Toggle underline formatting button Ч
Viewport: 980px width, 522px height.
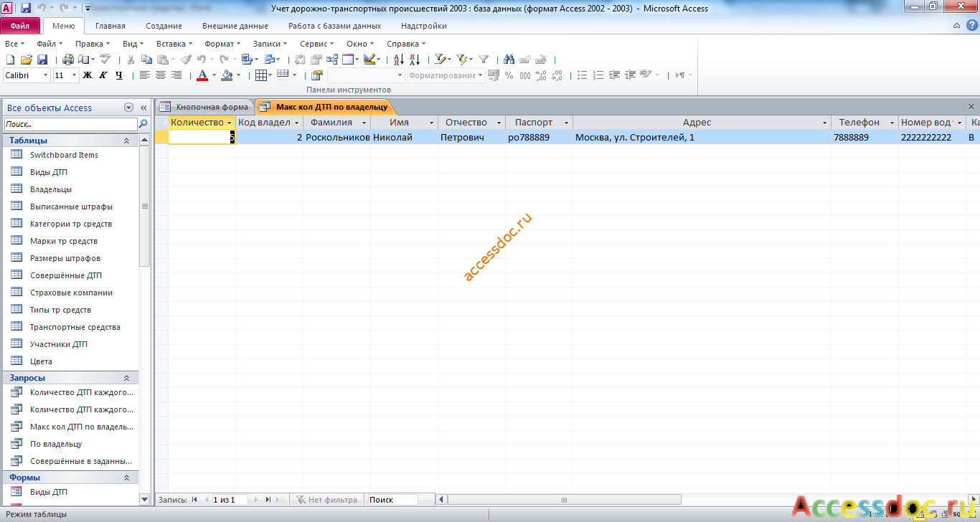tap(119, 75)
